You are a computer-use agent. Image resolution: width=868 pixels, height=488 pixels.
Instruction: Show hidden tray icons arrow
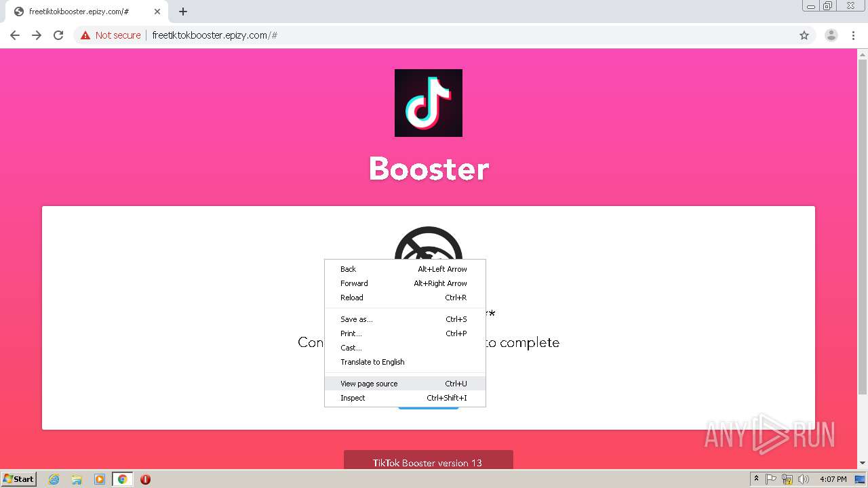756,479
